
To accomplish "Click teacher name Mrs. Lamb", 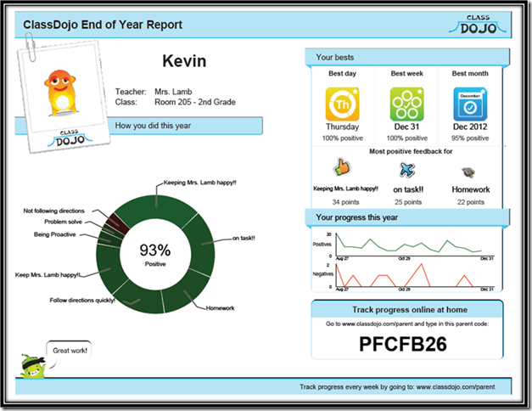I will pos(173,92).
